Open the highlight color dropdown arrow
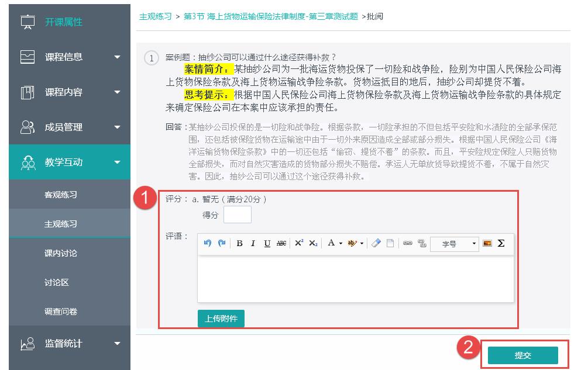Viewport: 588px width, 370px height. point(362,244)
